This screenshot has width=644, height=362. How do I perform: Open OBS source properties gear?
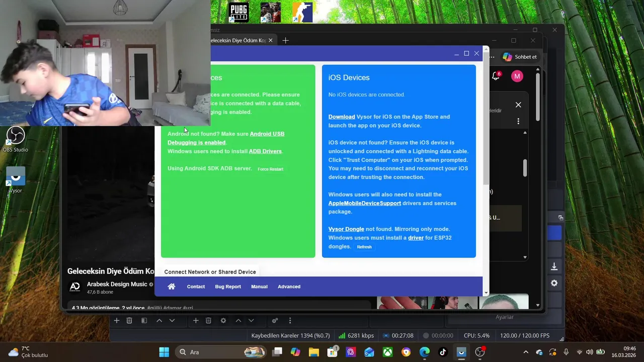tap(223, 321)
